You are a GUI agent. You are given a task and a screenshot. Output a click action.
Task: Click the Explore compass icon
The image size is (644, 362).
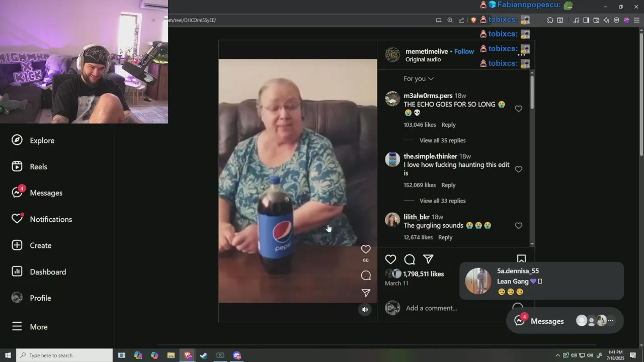point(17,140)
